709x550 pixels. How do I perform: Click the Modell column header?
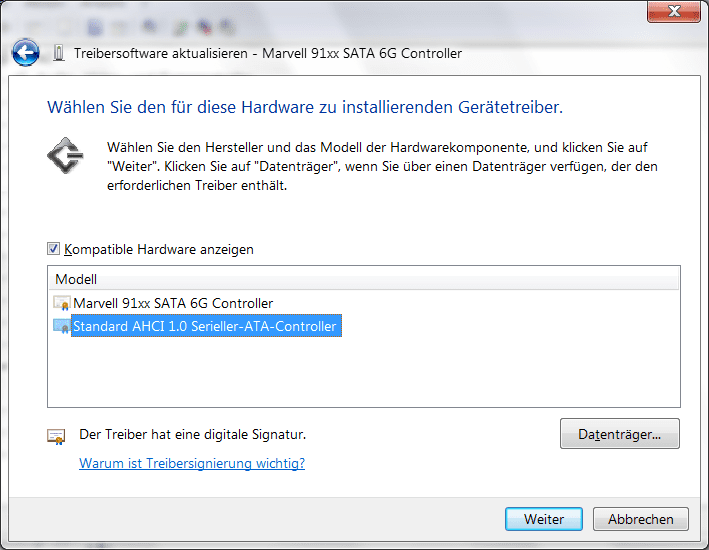click(x=364, y=279)
